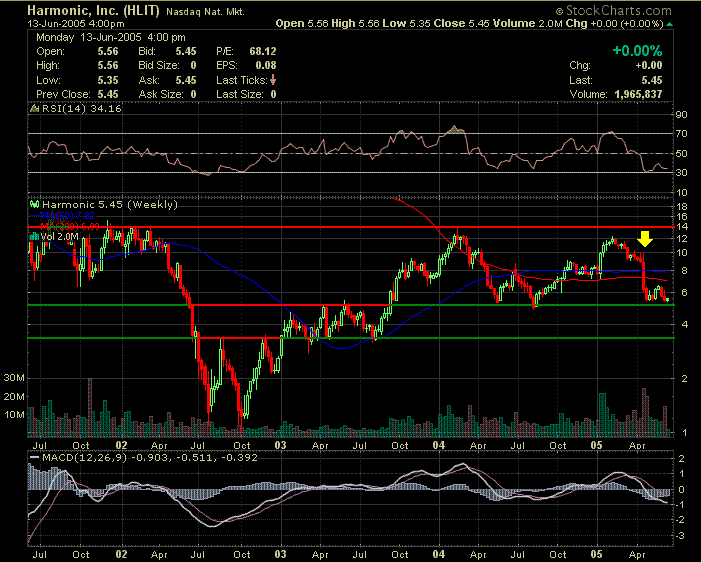This screenshot has width=701, height=562.
Task: Click the 70 level on RSI axis
Action: coord(681,134)
